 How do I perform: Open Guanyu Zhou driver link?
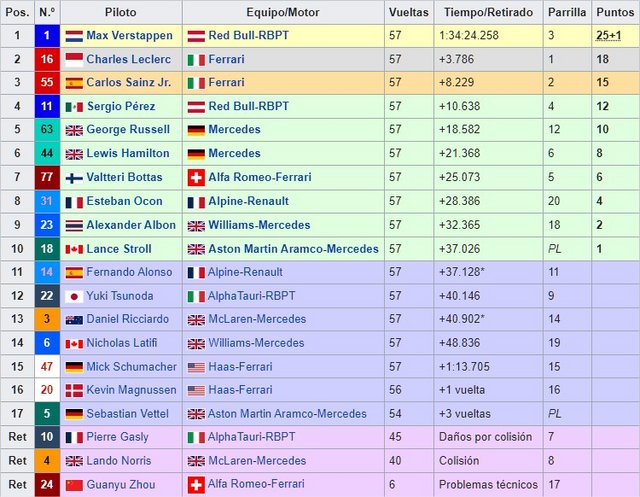pos(120,485)
